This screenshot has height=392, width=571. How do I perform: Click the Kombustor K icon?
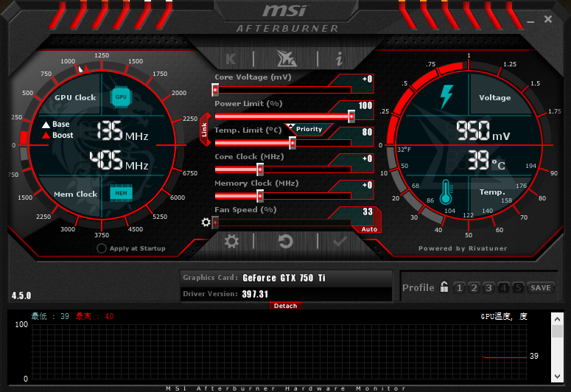click(231, 59)
